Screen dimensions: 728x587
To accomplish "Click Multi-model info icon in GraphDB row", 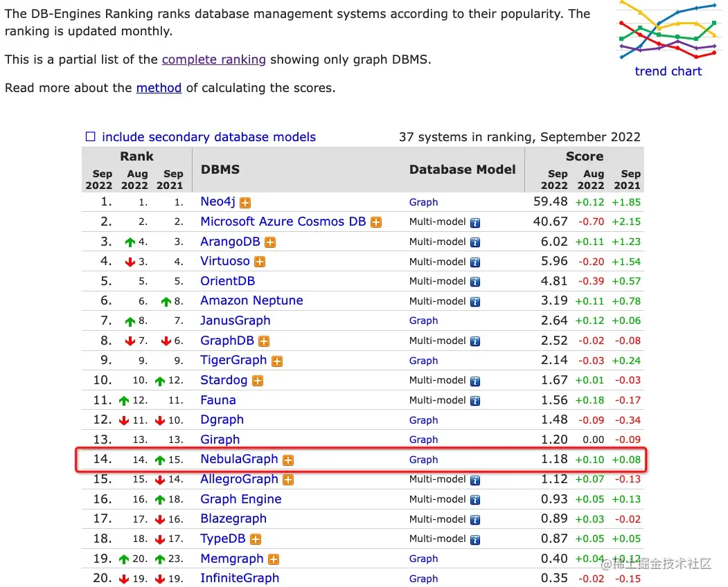I will (x=475, y=341).
